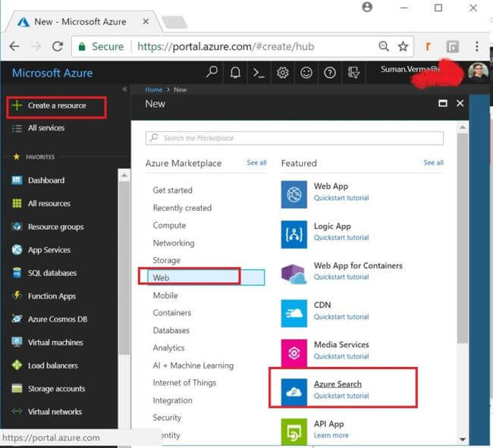Click the Web App icon
493x448 pixels.
294,195
